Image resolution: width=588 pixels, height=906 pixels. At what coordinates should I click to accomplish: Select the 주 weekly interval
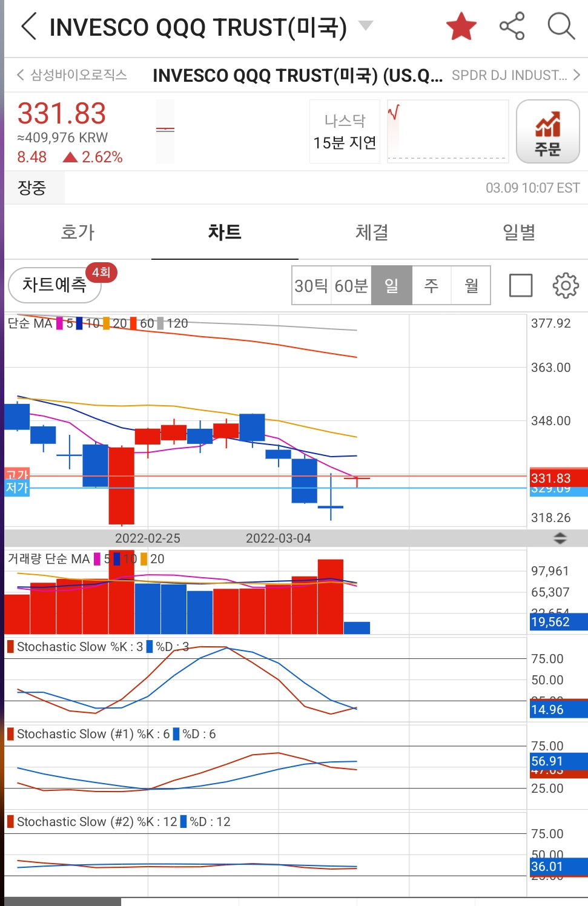[431, 285]
